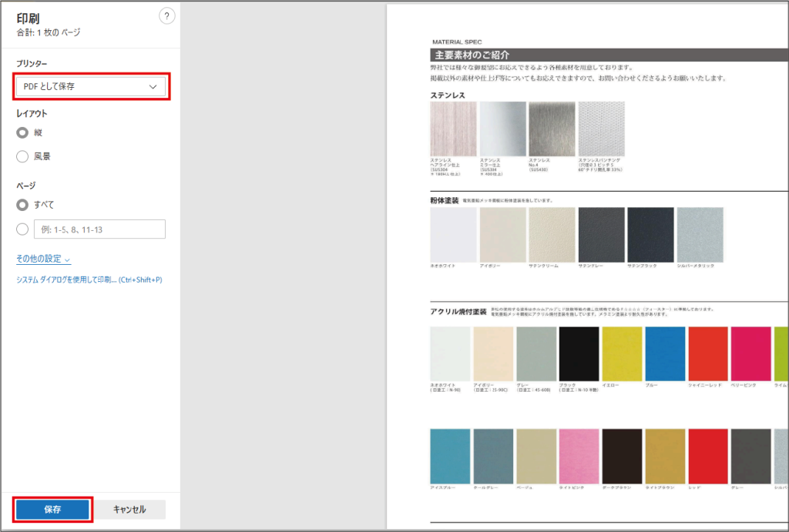Select the custom page range radio button
The width and height of the screenshot is (789, 532).
pyautogui.click(x=22, y=229)
